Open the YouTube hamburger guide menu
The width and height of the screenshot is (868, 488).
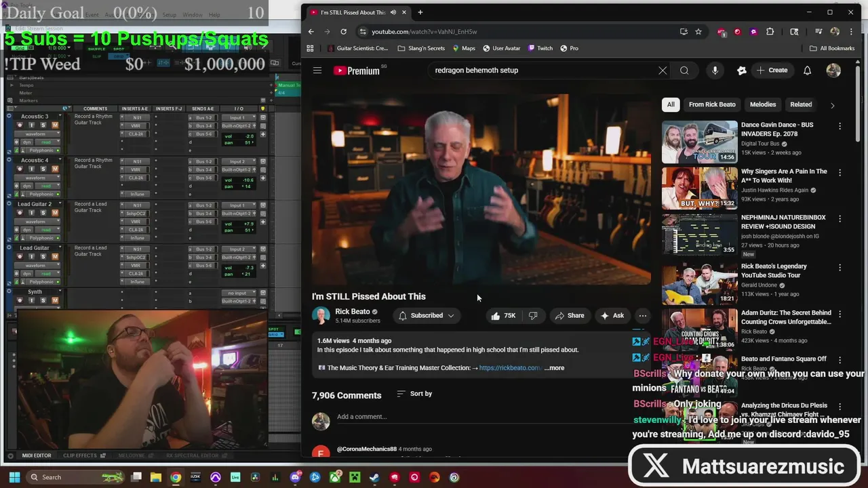[317, 70]
